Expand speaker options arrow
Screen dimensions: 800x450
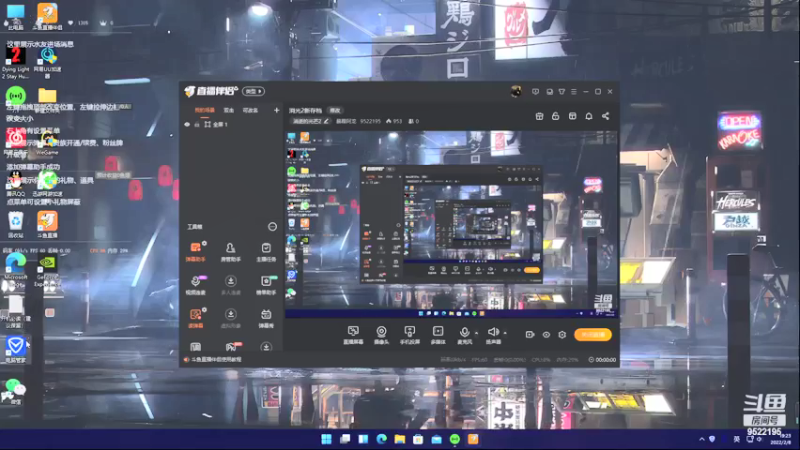pyautogui.click(x=505, y=333)
